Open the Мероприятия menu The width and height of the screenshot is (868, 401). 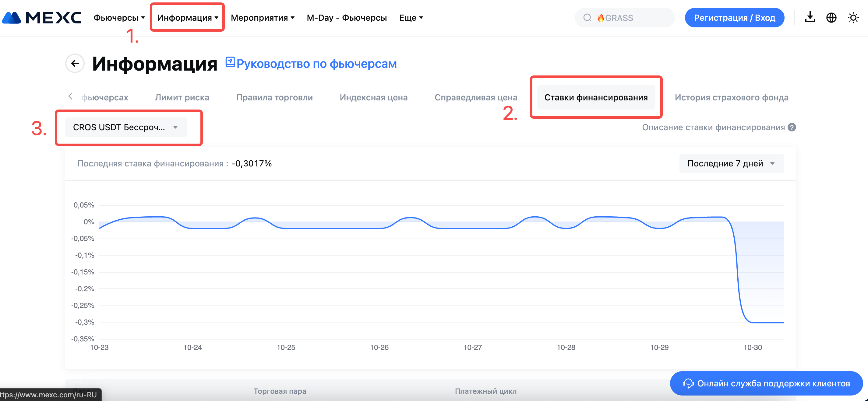263,18
